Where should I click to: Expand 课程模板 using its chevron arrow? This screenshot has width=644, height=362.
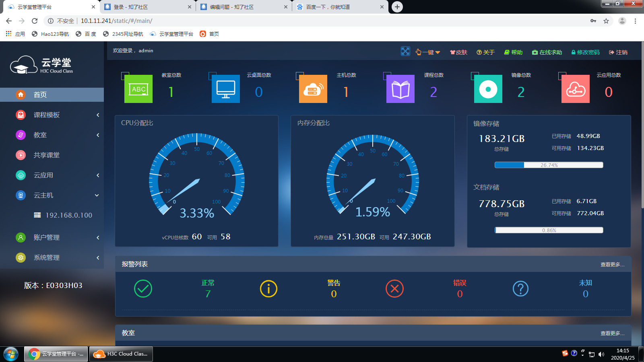[98, 115]
